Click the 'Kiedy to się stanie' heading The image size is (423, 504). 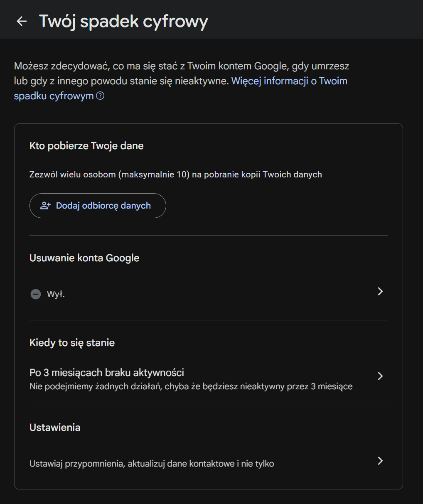point(72,343)
